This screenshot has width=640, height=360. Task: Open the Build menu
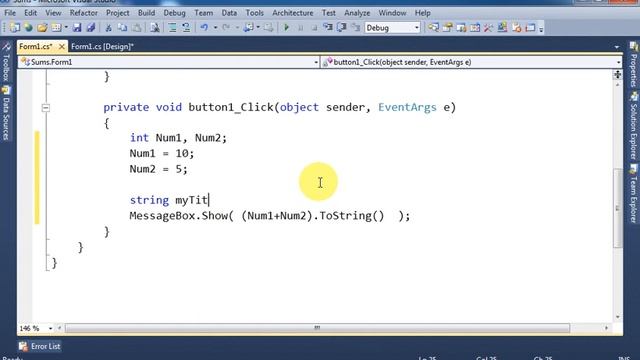[147, 13]
